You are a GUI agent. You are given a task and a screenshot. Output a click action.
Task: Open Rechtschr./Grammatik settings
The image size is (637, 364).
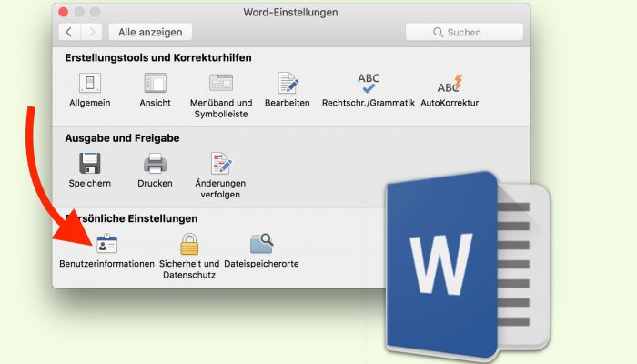(369, 83)
